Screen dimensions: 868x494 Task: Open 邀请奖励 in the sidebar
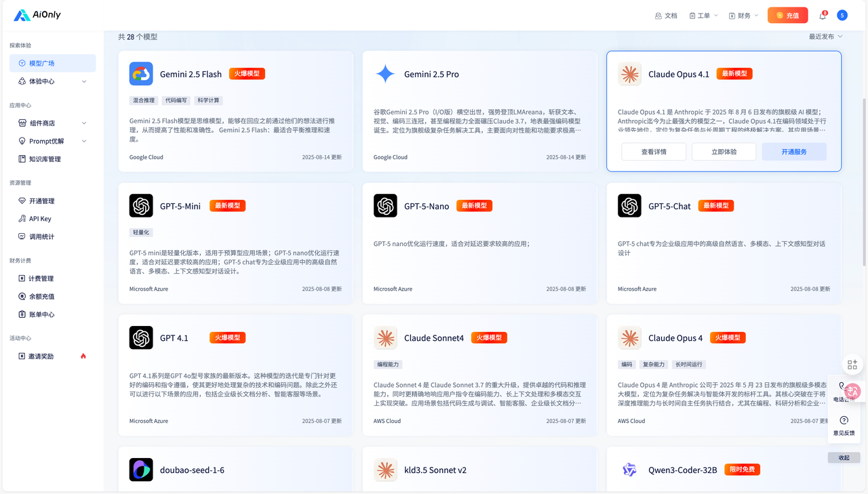click(52, 356)
